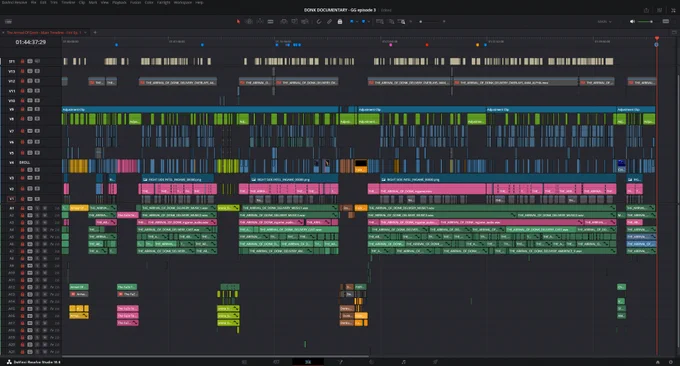Toggle the Snapping magnet icon
Screen dimensions: 680x366
(318, 21)
